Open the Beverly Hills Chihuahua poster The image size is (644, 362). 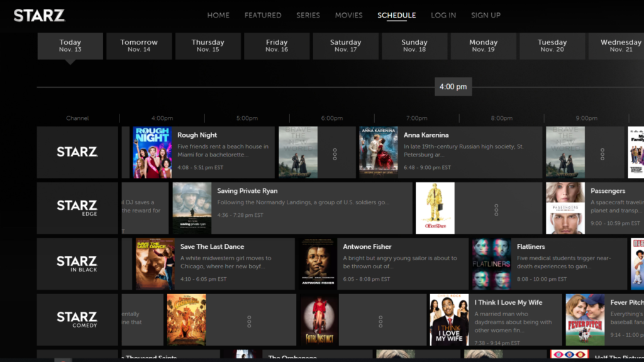pyautogui.click(x=186, y=320)
